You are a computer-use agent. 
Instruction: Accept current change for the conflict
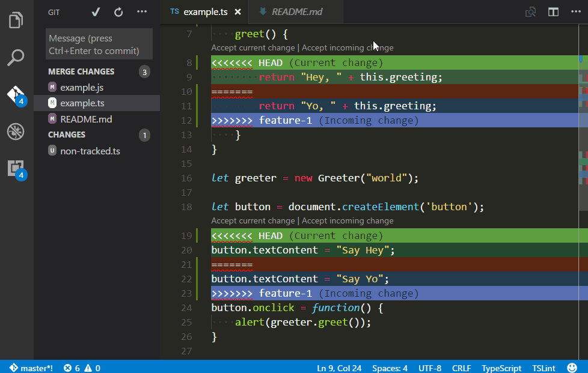pyautogui.click(x=253, y=47)
